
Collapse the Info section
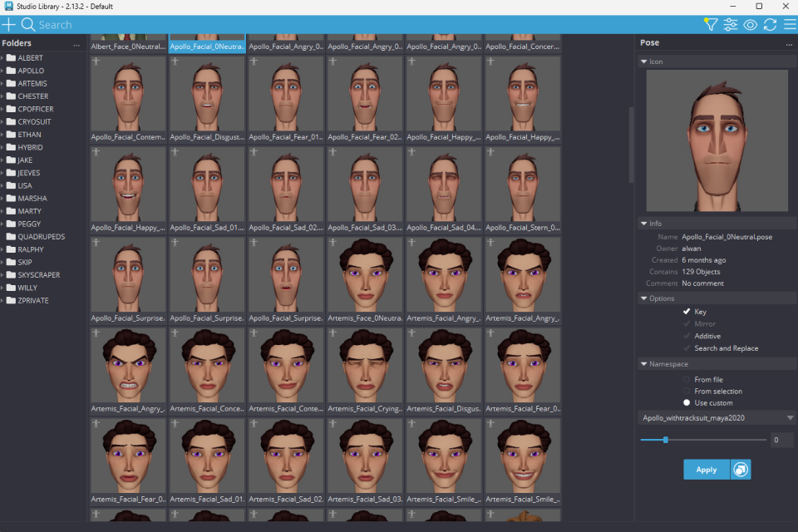point(643,224)
